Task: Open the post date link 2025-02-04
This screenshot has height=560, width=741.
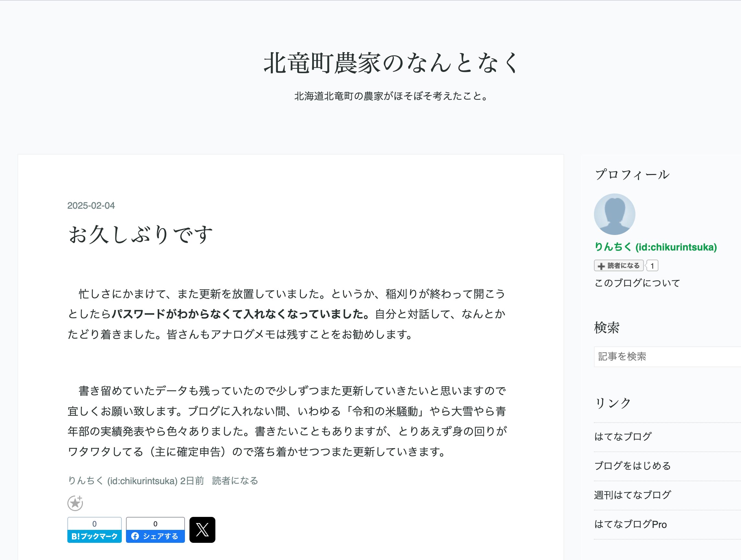Action: (91, 205)
